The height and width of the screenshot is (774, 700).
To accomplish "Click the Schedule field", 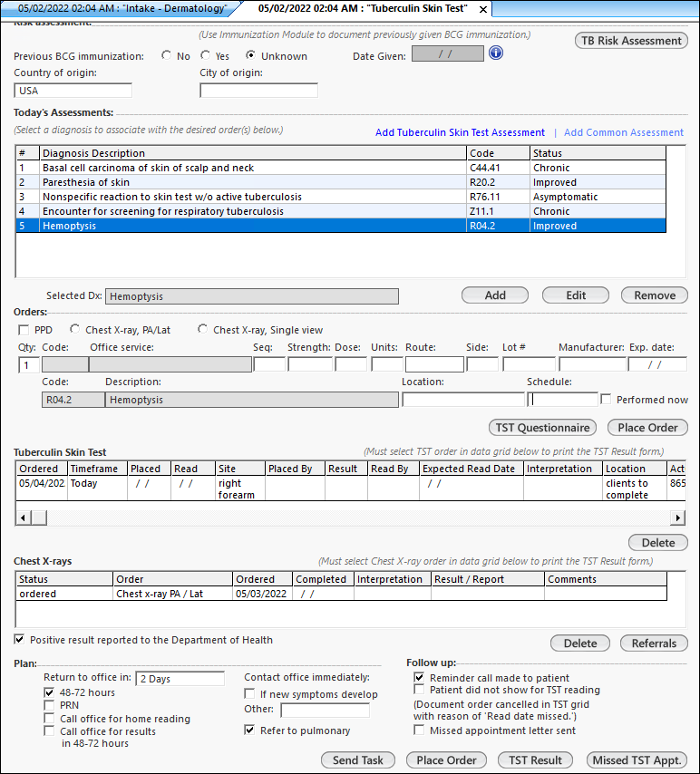I will click(563, 400).
